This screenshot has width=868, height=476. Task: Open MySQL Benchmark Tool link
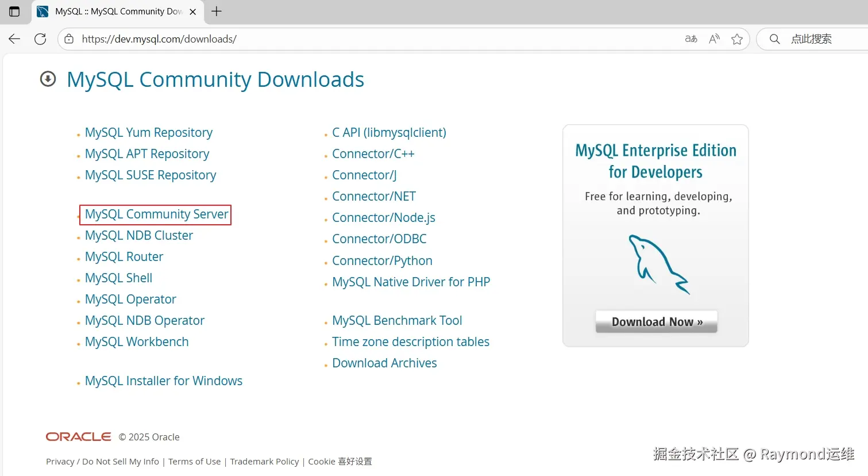397,320
